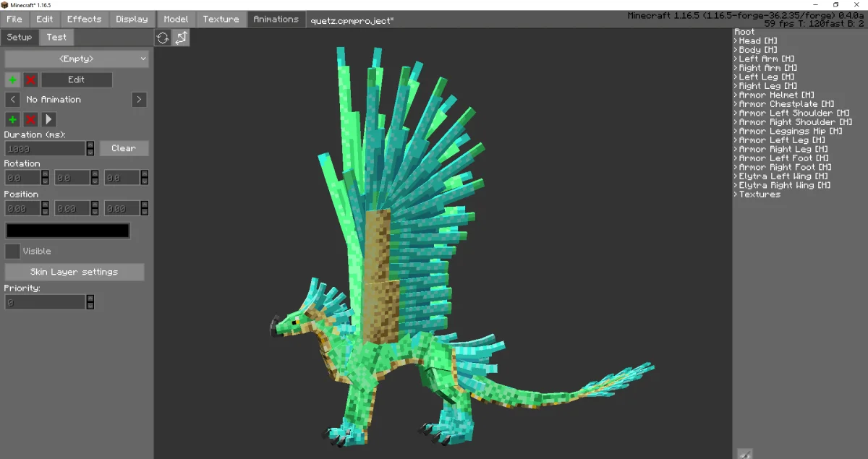This screenshot has width=868, height=459.
Task: Expand the Right Arm [H] arrow
Action: [x=736, y=68]
